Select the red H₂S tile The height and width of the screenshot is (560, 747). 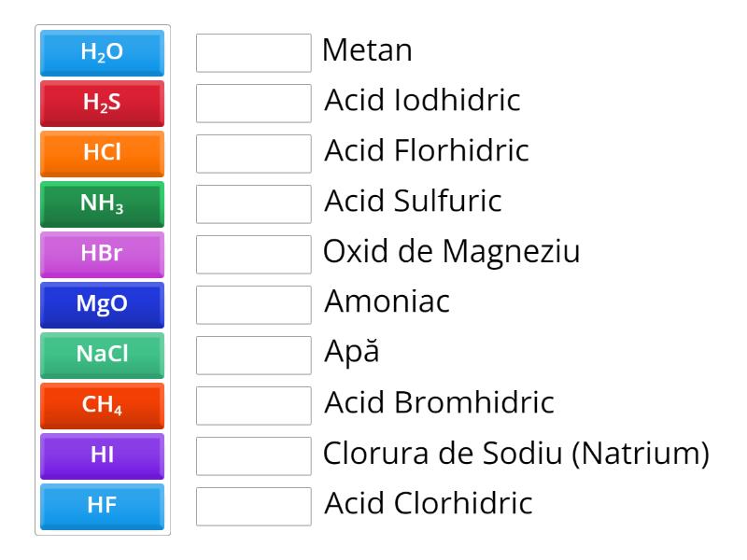coord(103,104)
